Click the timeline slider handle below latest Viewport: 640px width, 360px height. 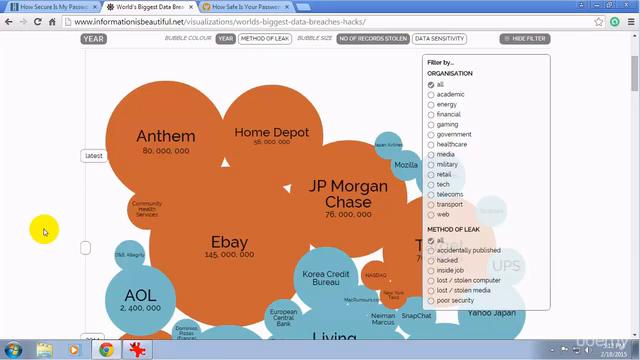tap(85, 248)
